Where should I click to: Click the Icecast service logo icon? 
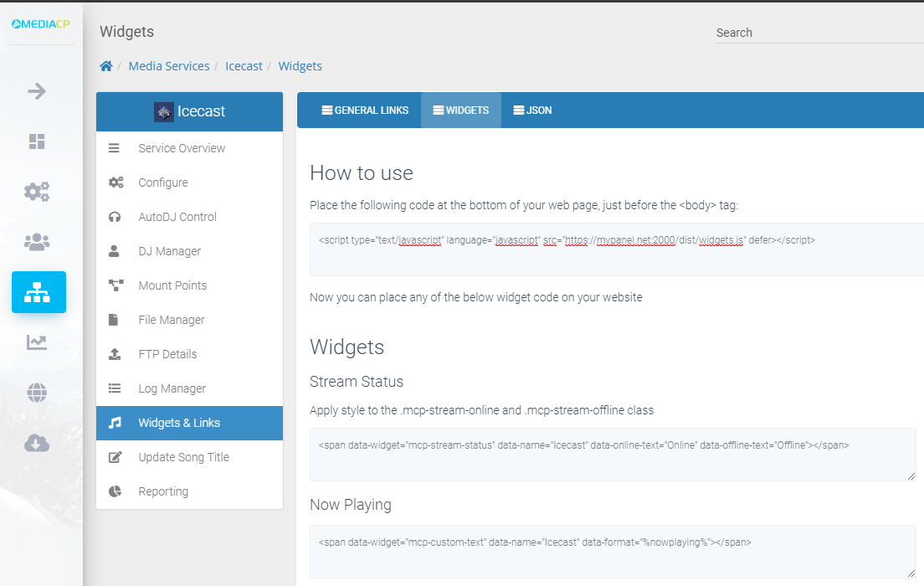pos(164,111)
